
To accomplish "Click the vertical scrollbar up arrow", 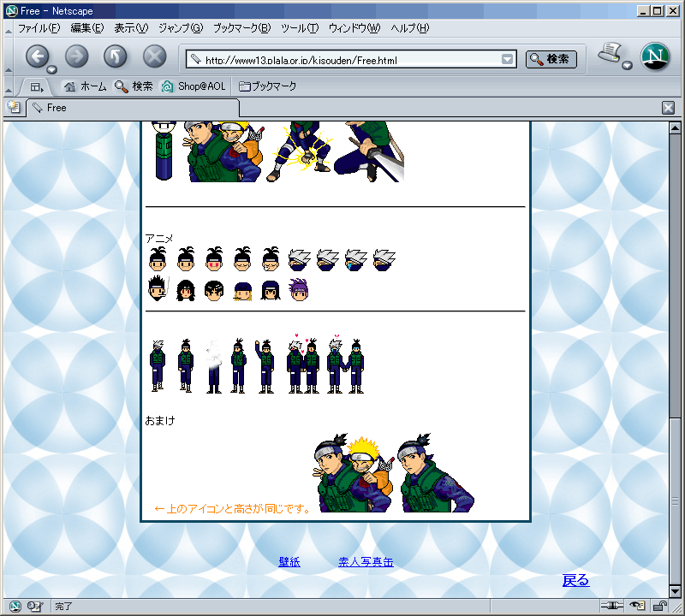I will [675, 128].
